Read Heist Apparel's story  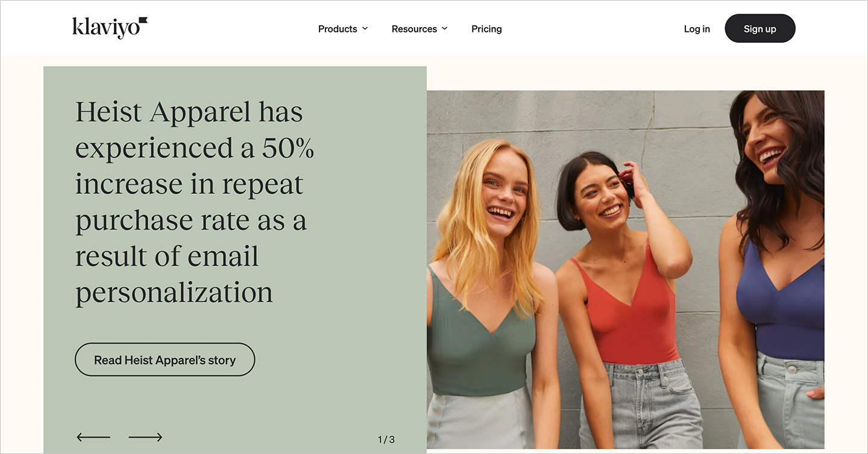pos(165,359)
